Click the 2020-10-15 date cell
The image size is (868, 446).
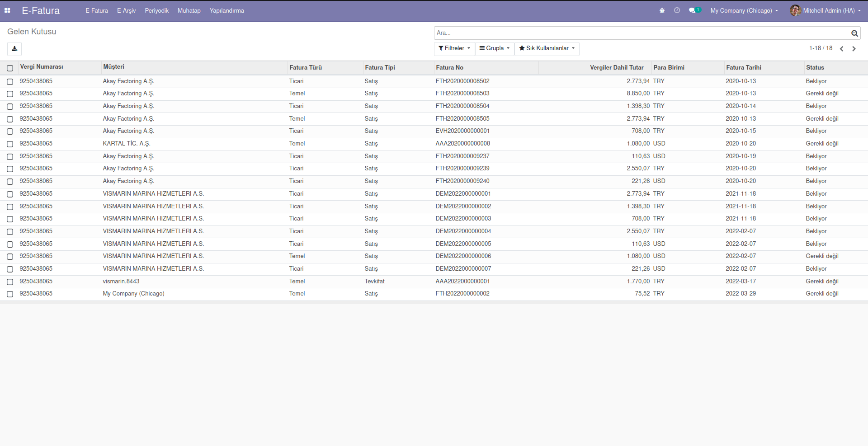741,131
